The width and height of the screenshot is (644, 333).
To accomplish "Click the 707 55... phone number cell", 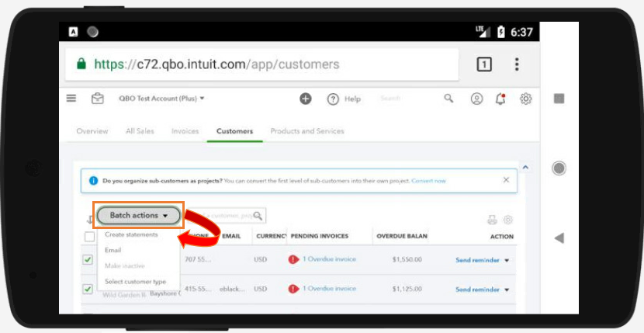I will coord(198,260).
